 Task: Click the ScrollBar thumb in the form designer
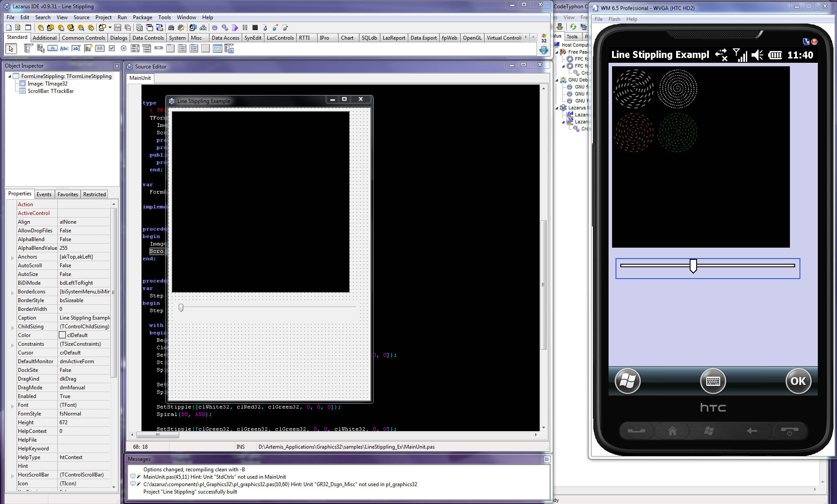181,308
